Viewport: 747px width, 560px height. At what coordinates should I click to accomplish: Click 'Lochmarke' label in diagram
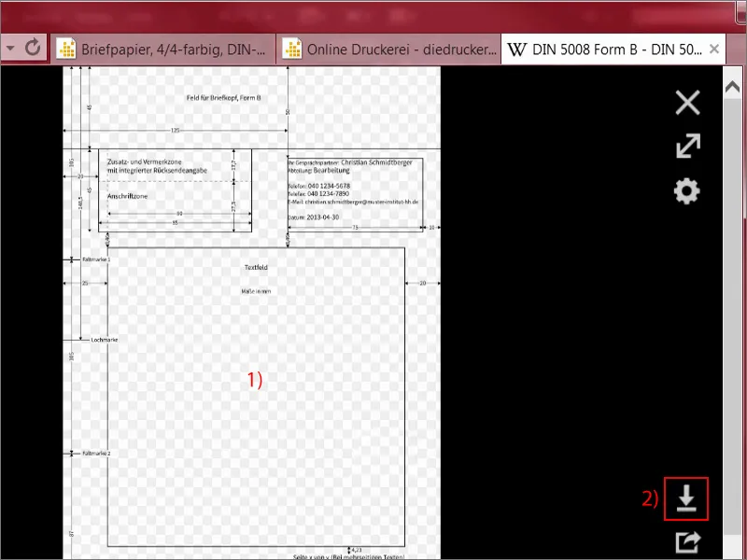click(104, 340)
